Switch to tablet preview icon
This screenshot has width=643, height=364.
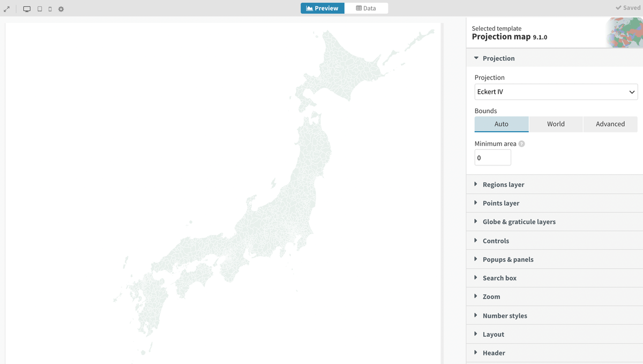tap(40, 9)
